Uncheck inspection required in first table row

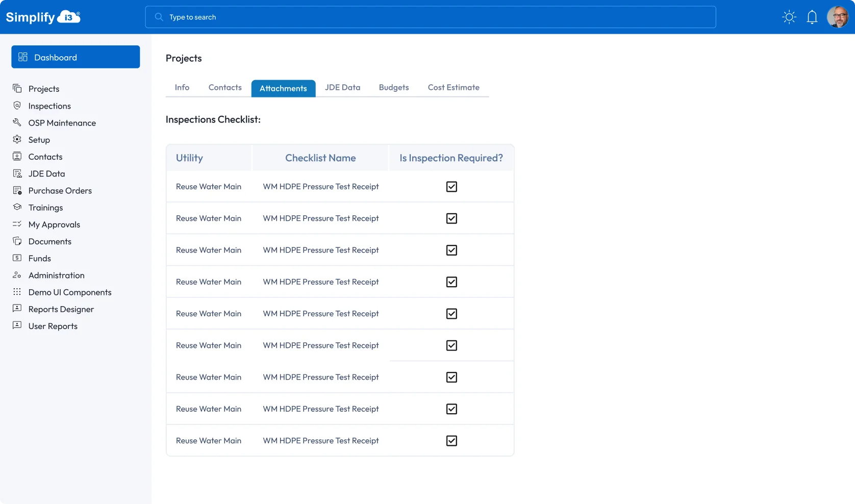[x=451, y=187]
